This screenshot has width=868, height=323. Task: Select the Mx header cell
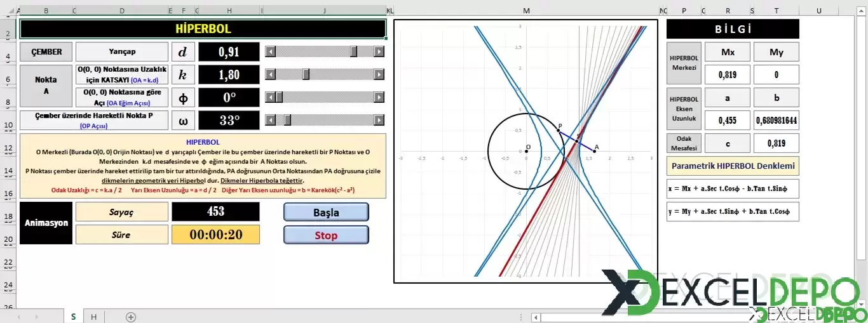(x=728, y=52)
